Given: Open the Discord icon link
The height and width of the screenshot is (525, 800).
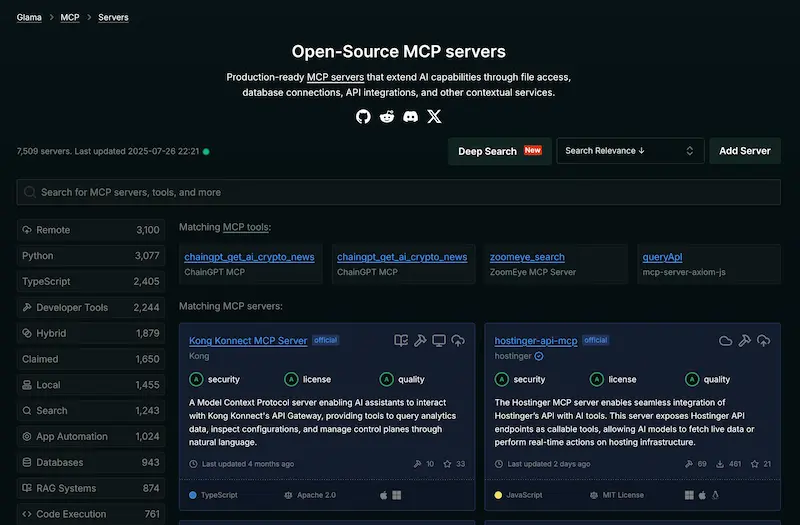Looking at the screenshot, I should pyautogui.click(x=410, y=116).
